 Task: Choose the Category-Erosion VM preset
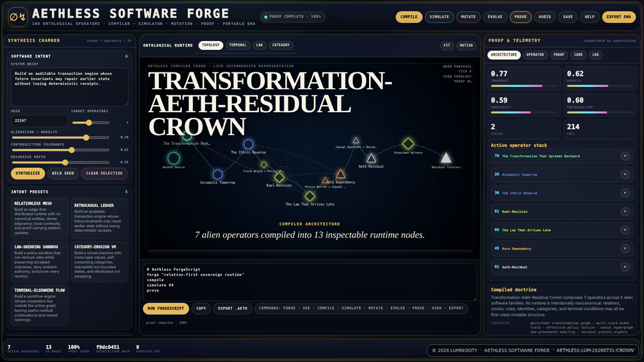coord(99,262)
